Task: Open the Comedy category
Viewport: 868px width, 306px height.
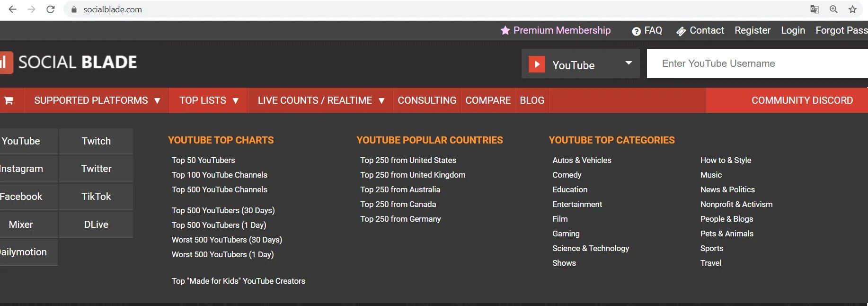Action: click(567, 175)
